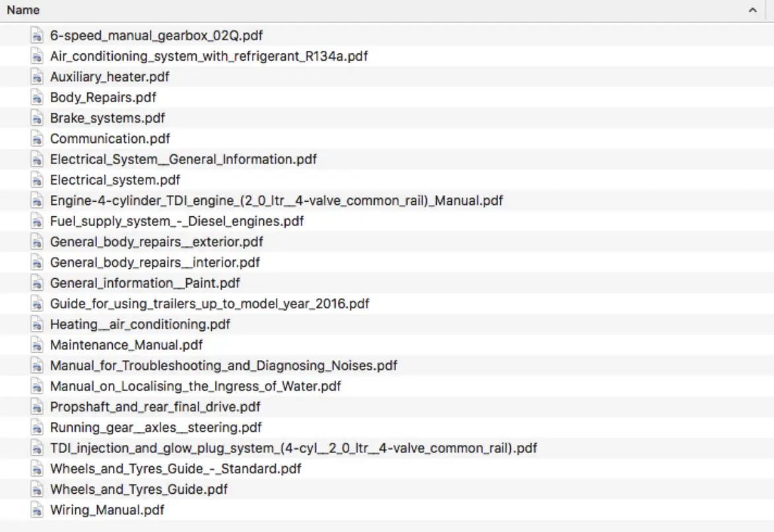The height and width of the screenshot is (532, 774).
Task: Click the icon beside Propshaft_and_rear_final_drive.pdf
Action: [37, 407]
